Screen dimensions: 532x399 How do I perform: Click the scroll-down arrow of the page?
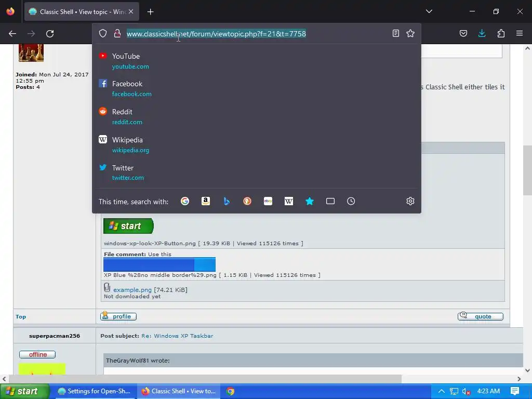(527, 370)
